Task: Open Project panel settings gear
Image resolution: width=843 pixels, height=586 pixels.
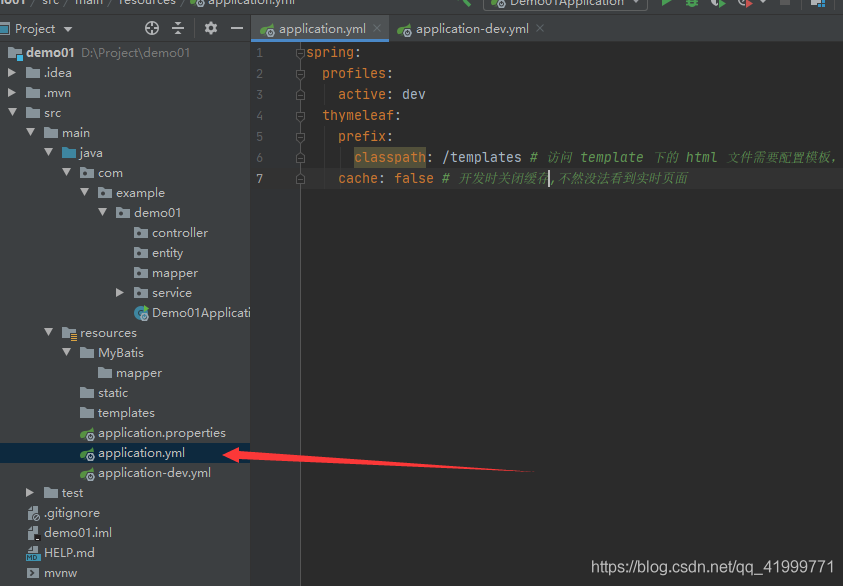Action: click(x=211, y=29)
